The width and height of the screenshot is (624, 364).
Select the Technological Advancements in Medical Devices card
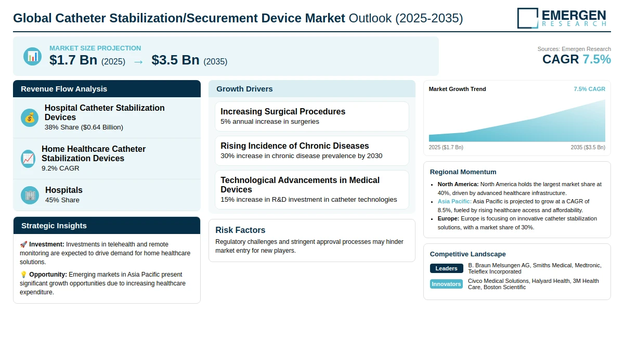[311, 189]
